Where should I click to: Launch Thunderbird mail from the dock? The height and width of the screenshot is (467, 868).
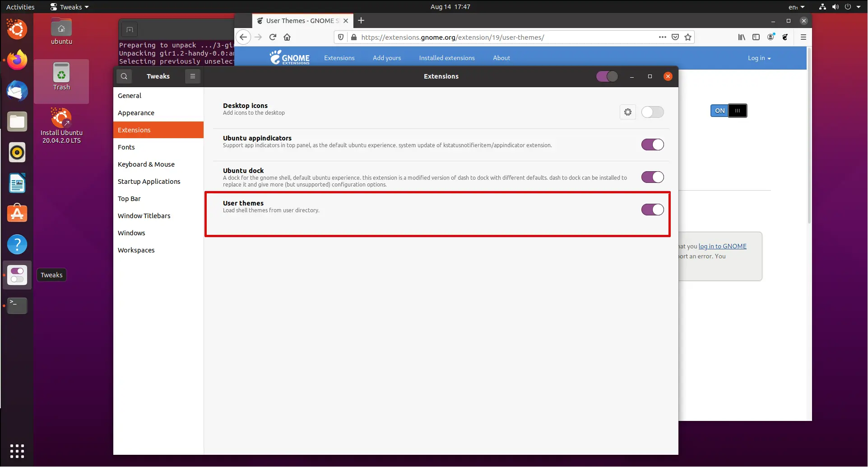click(17, 91)
